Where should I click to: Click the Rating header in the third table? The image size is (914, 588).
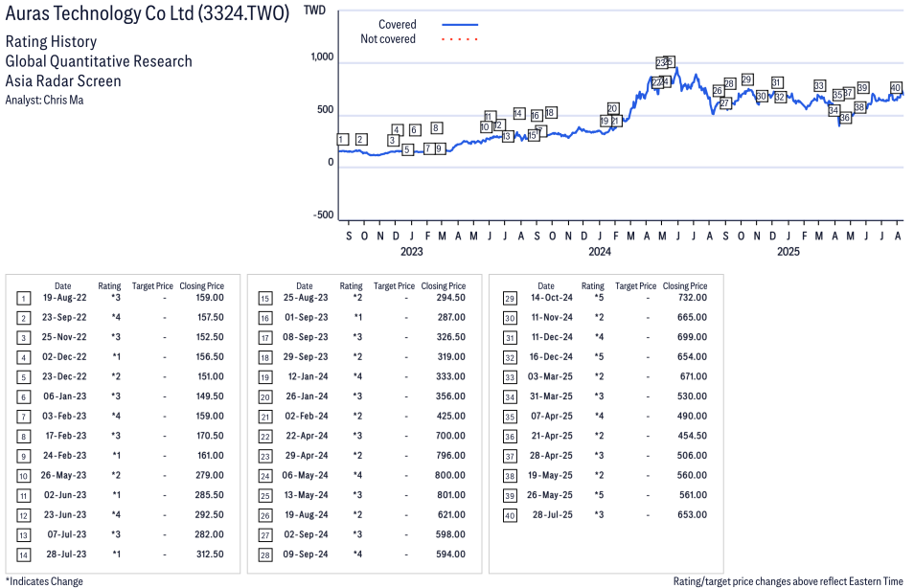coord(593,286)
